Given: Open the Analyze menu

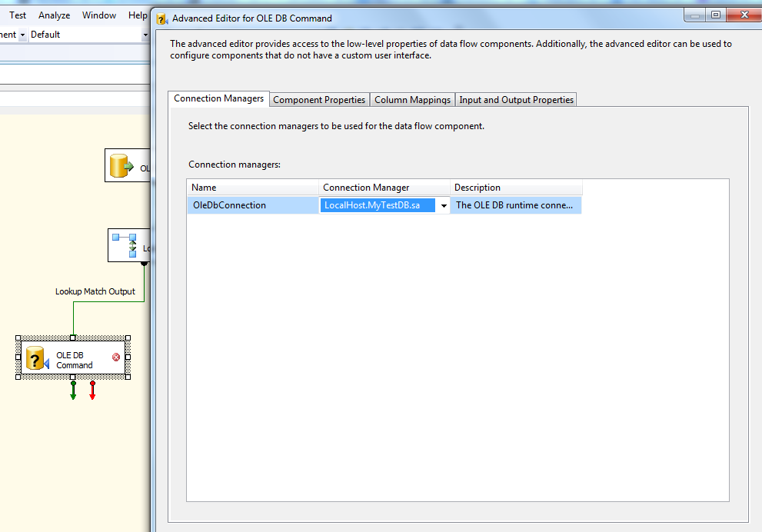Looking at the screenshot, I should point(54,15).
